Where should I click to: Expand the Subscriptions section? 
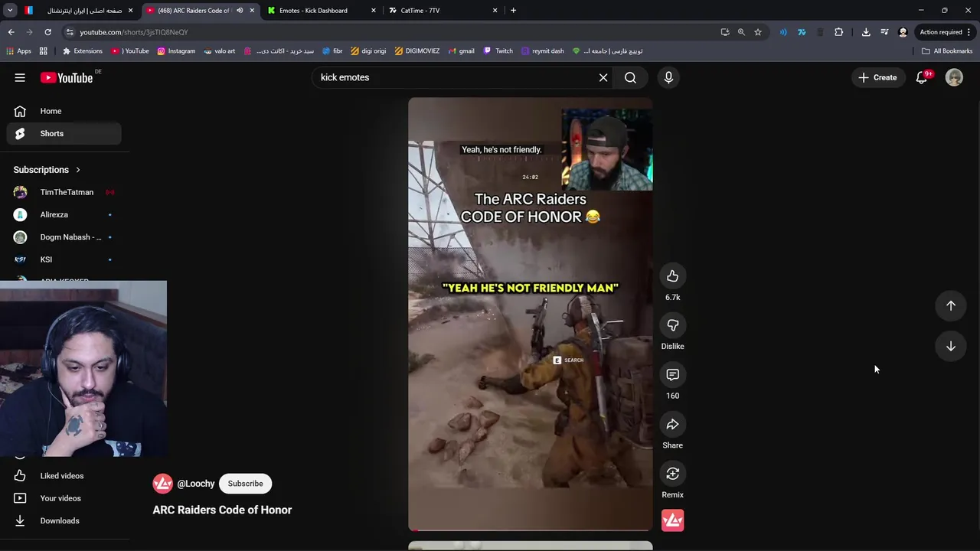tap(47, 170)
